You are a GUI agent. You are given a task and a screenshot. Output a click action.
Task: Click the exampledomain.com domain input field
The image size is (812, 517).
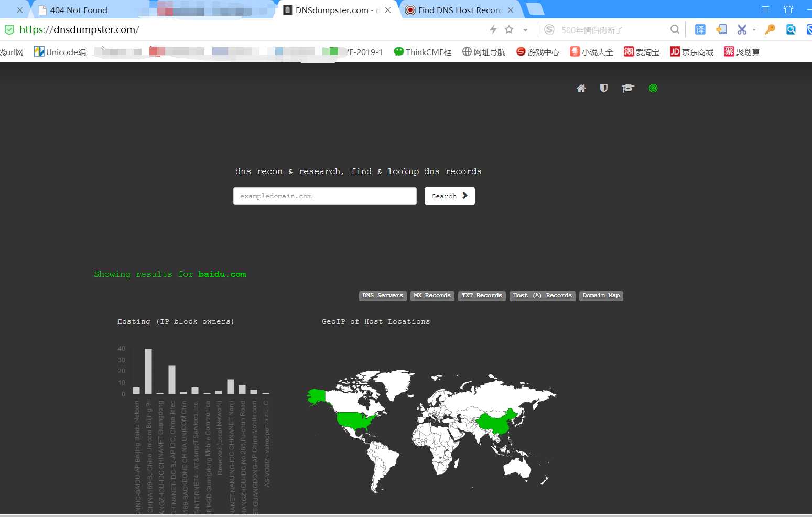pyautogui.click(x=325, y=196)
